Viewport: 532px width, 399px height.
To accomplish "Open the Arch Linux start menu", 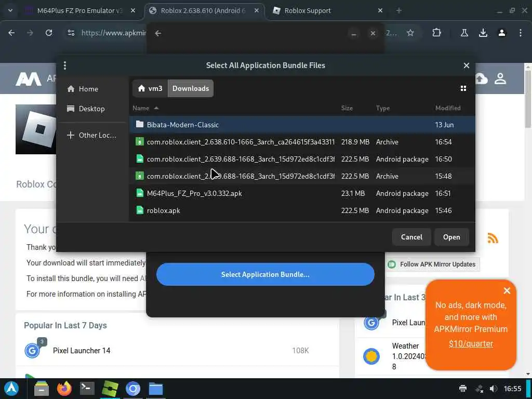I will (x=11, y=389).
